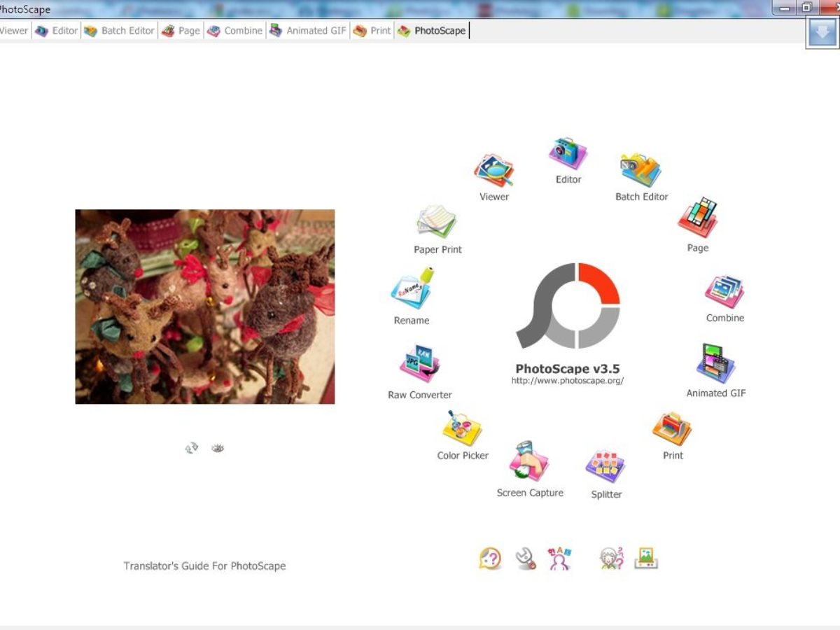Switch to the Animated GIF tab

coord(308,31)
